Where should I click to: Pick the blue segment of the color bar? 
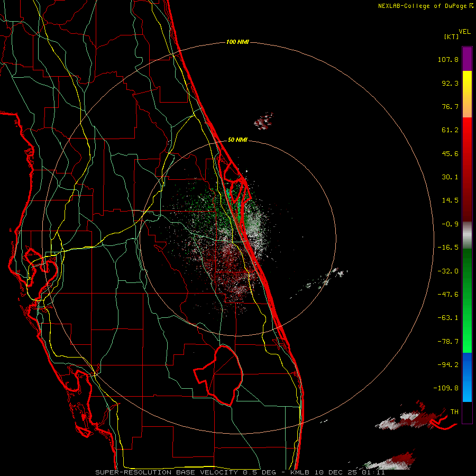(x=467, y=377)
